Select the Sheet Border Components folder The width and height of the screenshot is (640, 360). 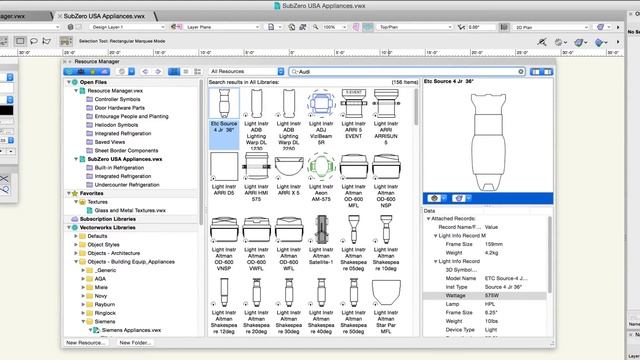[x=127, y=151]
